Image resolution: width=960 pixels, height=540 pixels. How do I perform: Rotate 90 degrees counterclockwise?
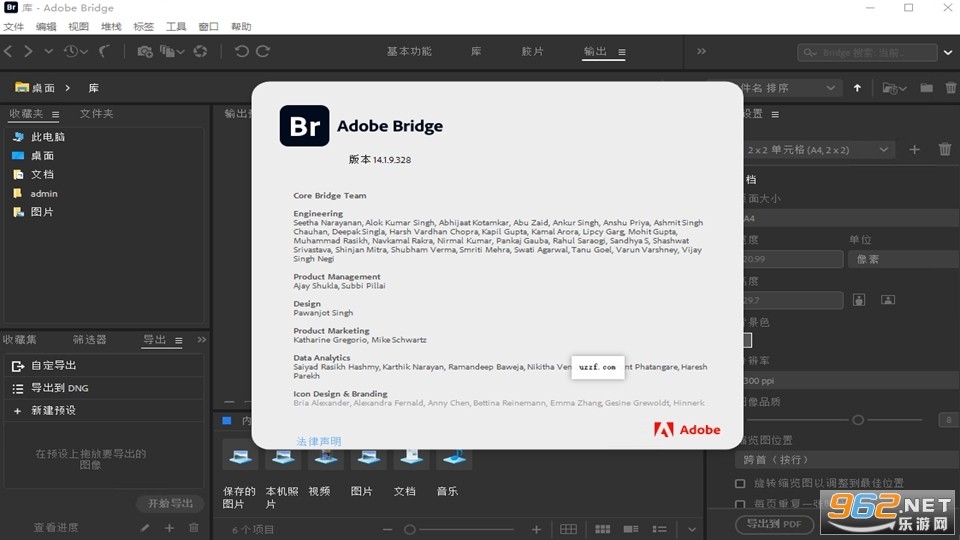click(242, 51)
